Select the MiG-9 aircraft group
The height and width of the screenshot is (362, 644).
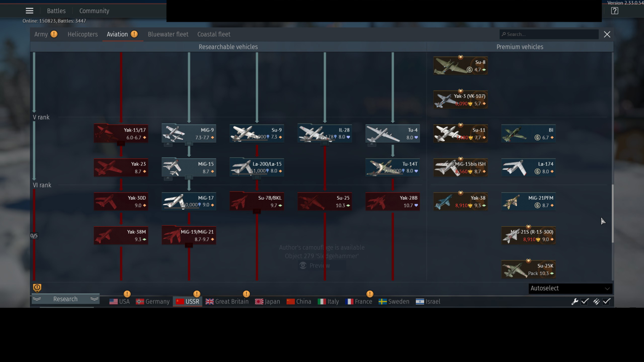tap(189, 133)
